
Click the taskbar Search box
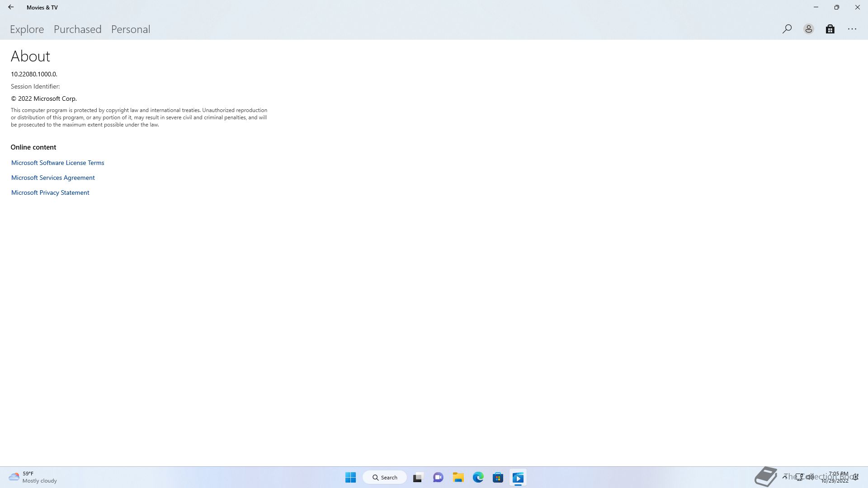[x=385, y=477]
